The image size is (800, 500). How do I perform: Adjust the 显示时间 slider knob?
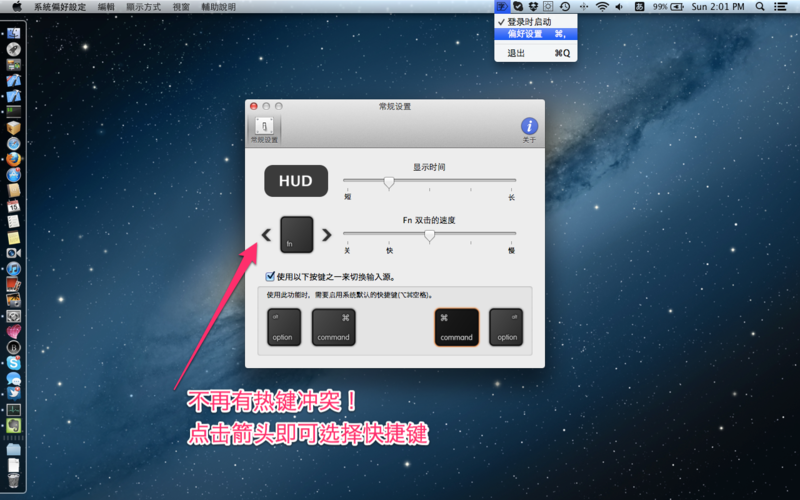(x=389, y=181)
